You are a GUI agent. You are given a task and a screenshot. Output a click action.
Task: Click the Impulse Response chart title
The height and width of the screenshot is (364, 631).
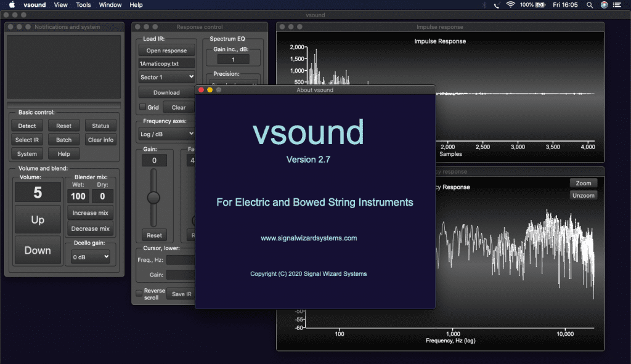440,41
